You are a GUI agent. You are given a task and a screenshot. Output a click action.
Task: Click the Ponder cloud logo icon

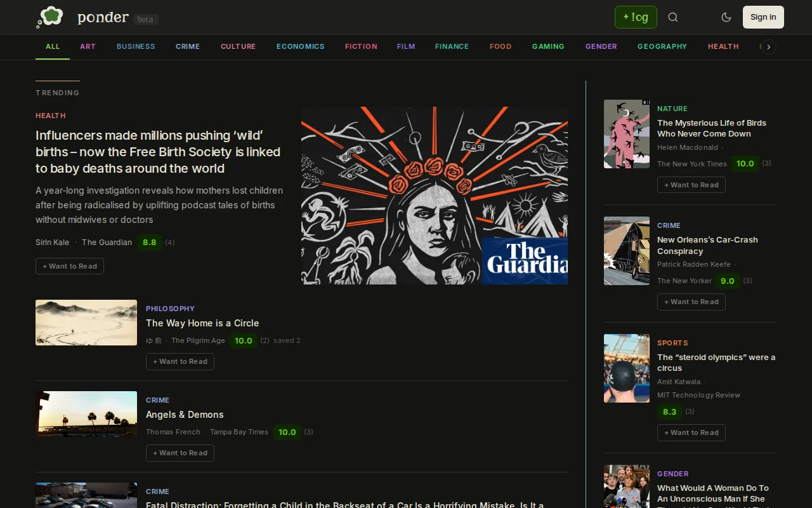[49, 17]
